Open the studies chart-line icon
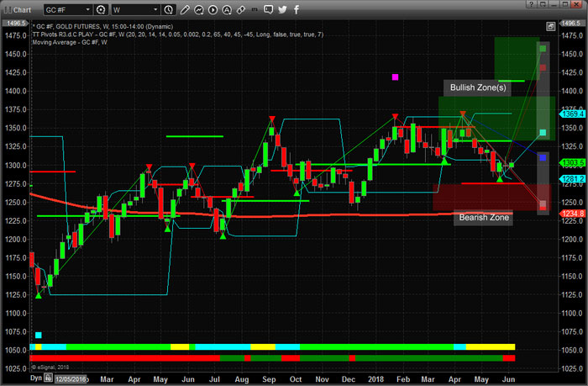The height and width of the screenshot is (386, 588). (199, 10)
